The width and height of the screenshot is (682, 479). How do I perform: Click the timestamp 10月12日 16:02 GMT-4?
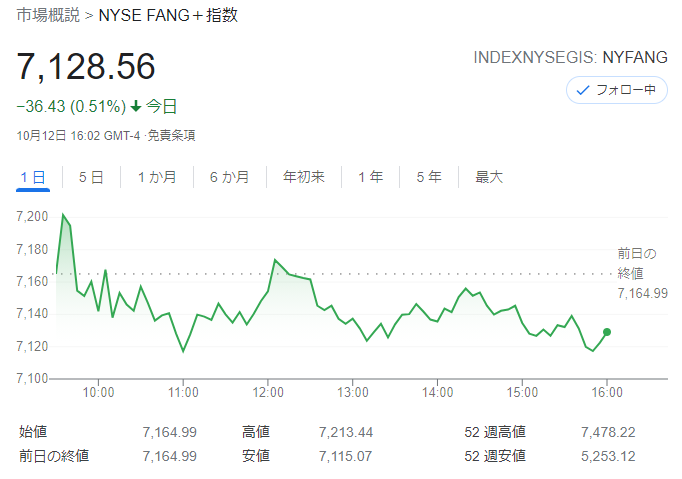78,136
